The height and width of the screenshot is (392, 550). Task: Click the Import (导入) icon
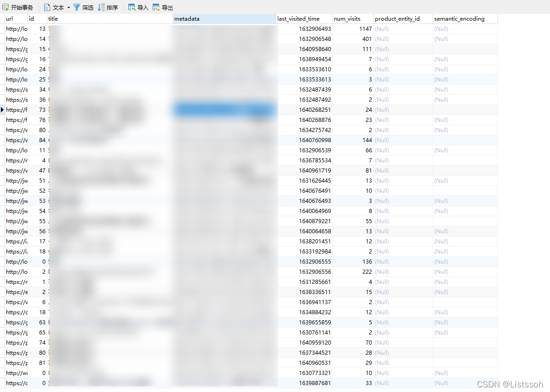pyautogui.click(x=132, y=7)
